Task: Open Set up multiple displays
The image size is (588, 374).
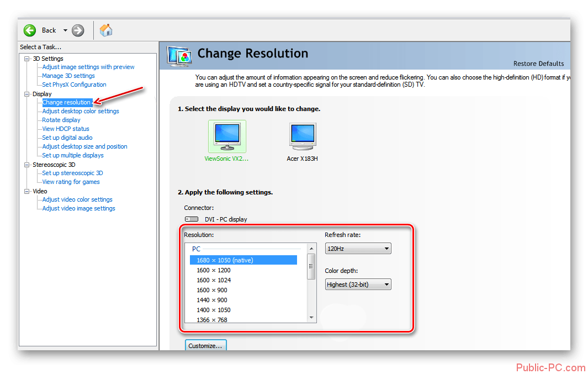Action: click(x=73, y=155)
